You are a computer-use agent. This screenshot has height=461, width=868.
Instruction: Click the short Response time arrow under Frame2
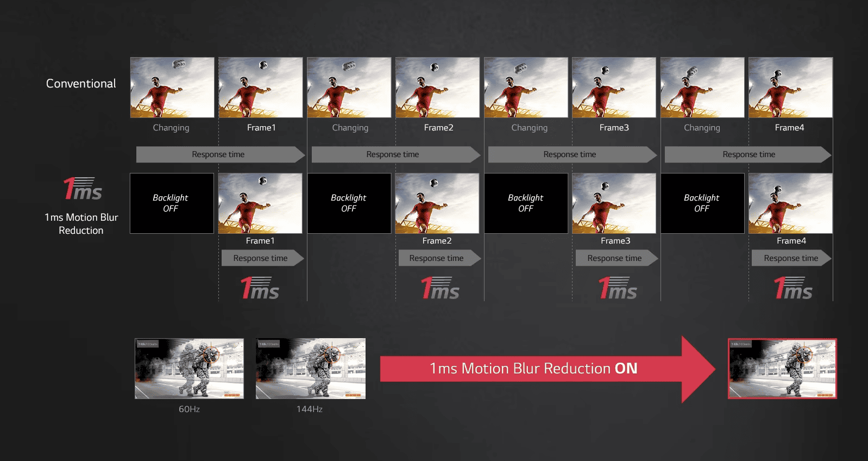438,258
